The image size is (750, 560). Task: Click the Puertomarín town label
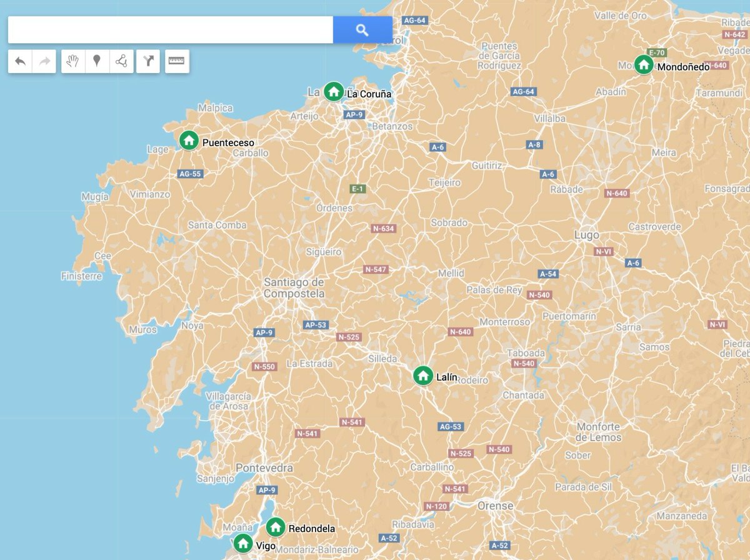(x=569, y=316)
